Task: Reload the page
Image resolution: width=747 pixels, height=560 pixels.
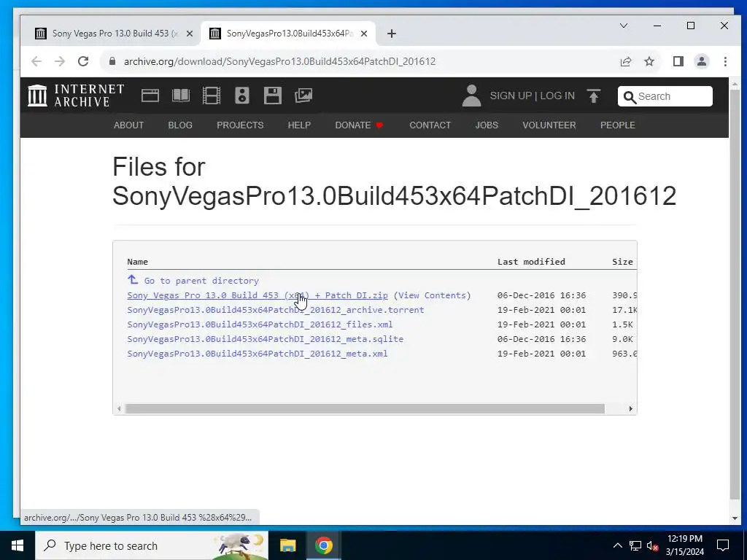Action: tap(83, 61)
